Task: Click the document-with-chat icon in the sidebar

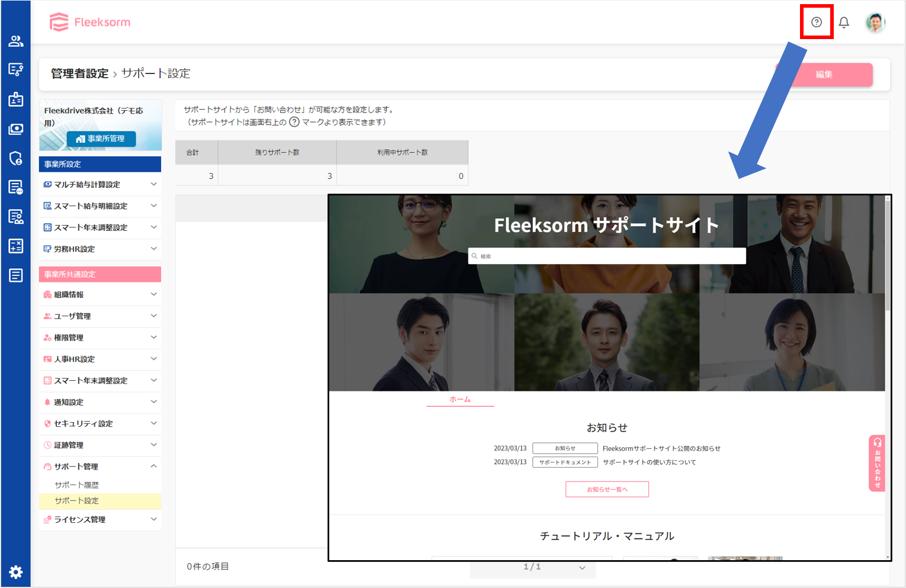Action: point(15,187)
